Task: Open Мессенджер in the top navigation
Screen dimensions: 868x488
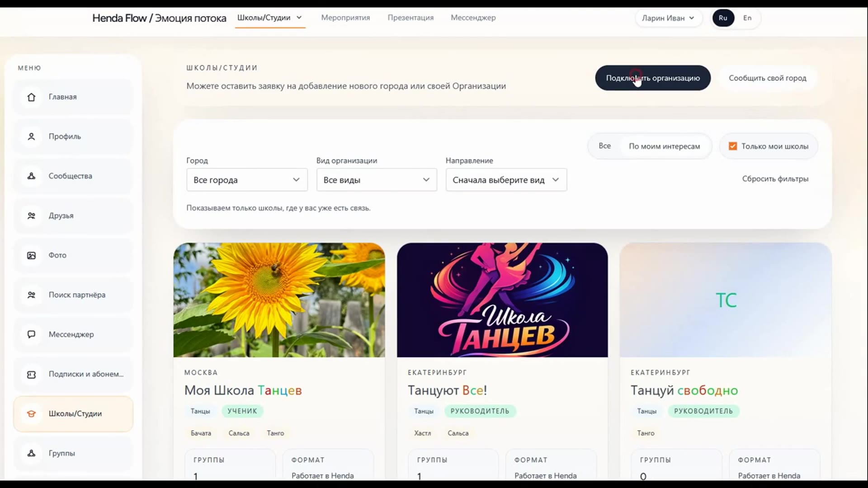Action: click(x=473, y=18)
